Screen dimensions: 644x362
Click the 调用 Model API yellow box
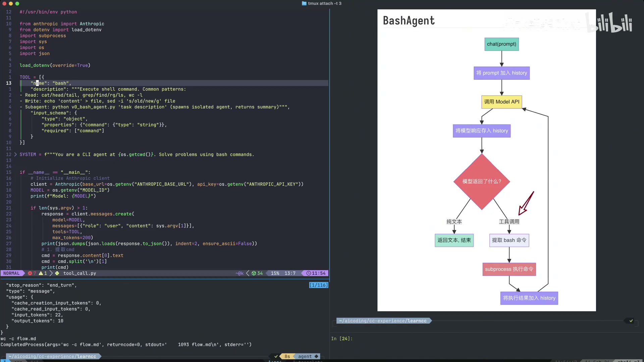501,102
